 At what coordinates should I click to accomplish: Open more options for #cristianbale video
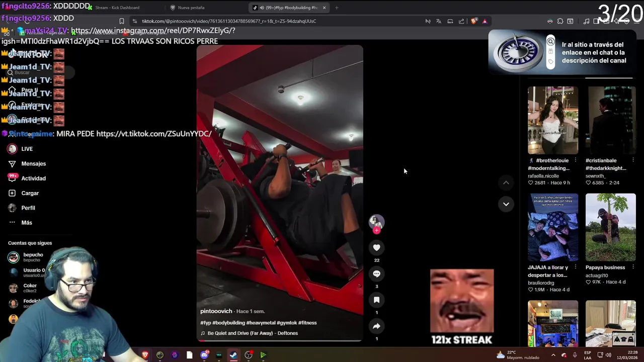[633, 160]
